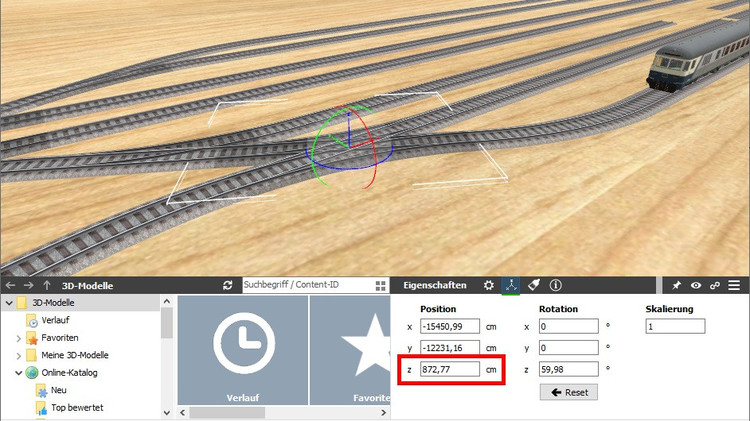
Task: Open the properties hamburger menu
Action: (734, 286)
